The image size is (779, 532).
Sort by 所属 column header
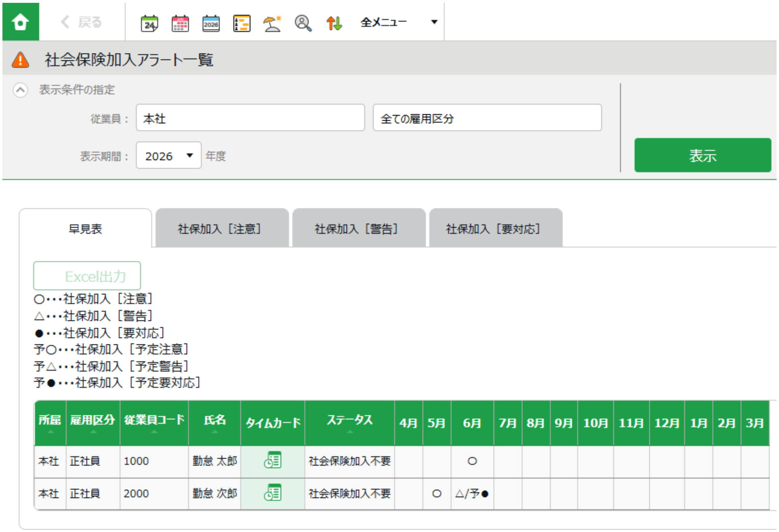coord(50,423)
